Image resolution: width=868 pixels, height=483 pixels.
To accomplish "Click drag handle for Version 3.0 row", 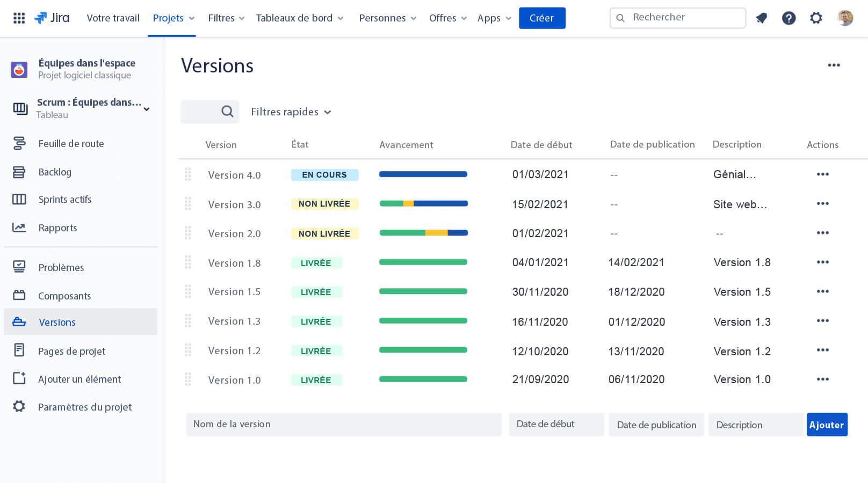I will click(x=188, y=204).
